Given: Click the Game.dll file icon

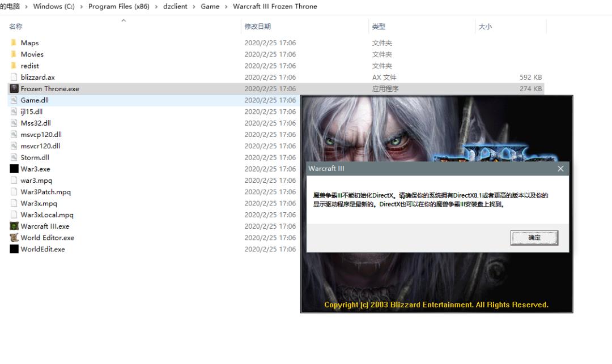Looking at the screenshot, I should [14, 100].
